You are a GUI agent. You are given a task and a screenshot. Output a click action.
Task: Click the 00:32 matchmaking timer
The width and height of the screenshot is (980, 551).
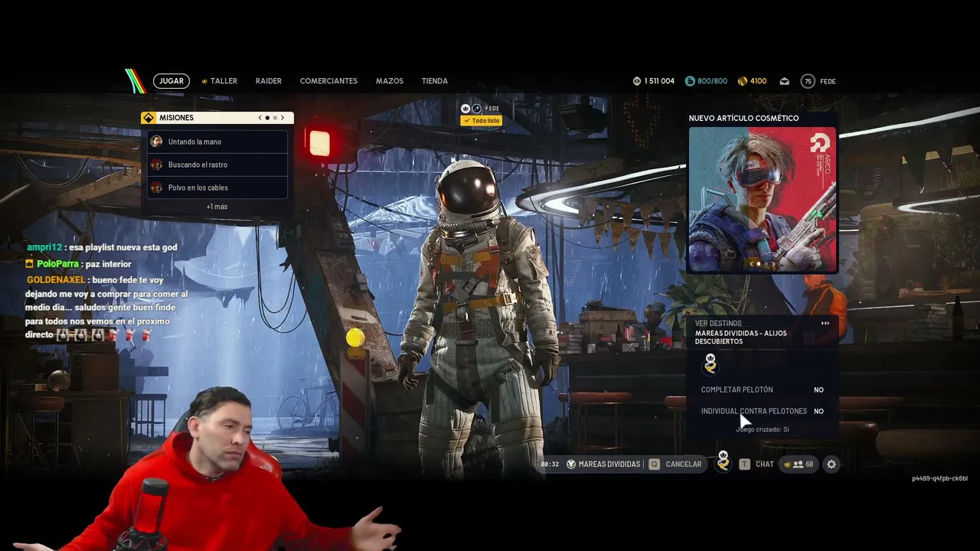[x=550, y=464]
